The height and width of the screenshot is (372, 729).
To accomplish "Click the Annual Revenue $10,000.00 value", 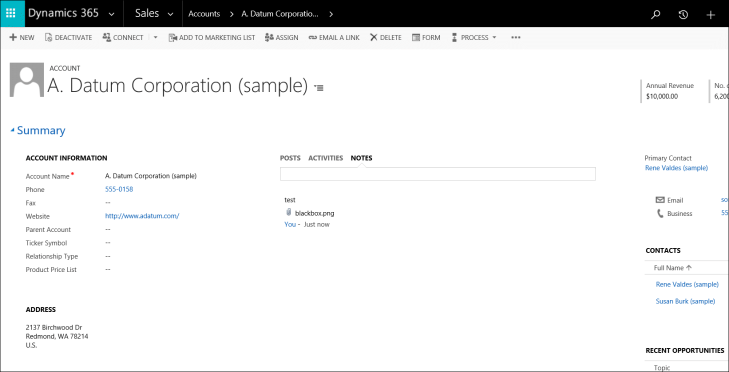I will click(662, 97).
